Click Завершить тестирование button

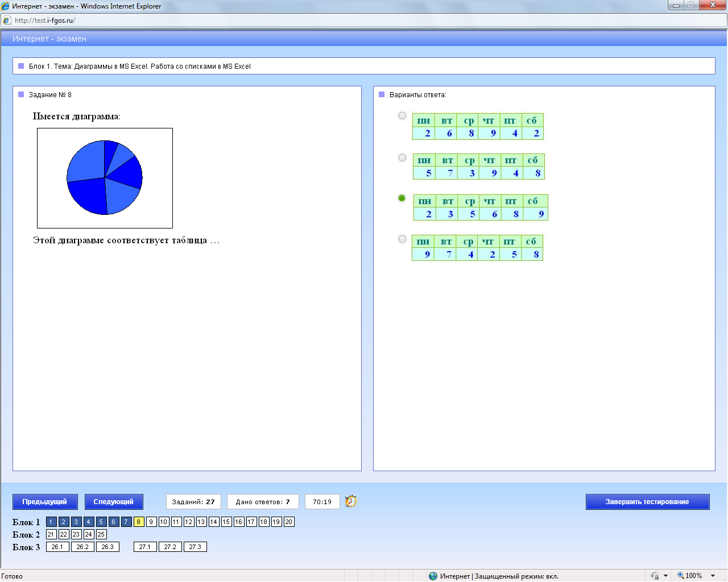point(647,502)
